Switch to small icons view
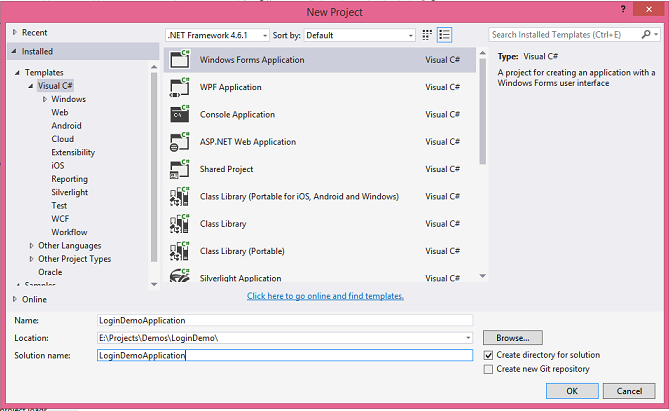Image resolution: width=669 pixels, height=411 pixels. [427, 35]
